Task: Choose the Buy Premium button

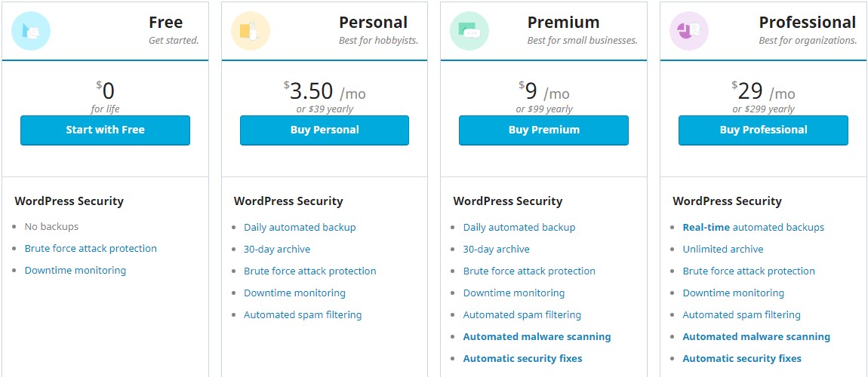Action: click(543, 130)
